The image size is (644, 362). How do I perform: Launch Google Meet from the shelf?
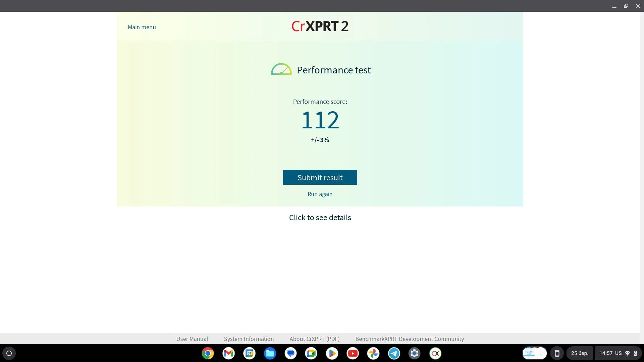pyautogui.click(x=311, y=353)
